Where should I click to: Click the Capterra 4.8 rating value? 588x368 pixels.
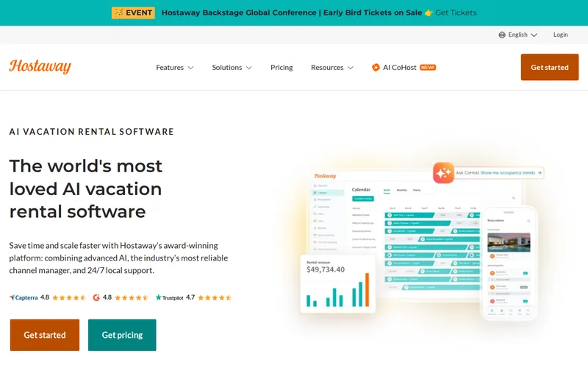point(45,297)
